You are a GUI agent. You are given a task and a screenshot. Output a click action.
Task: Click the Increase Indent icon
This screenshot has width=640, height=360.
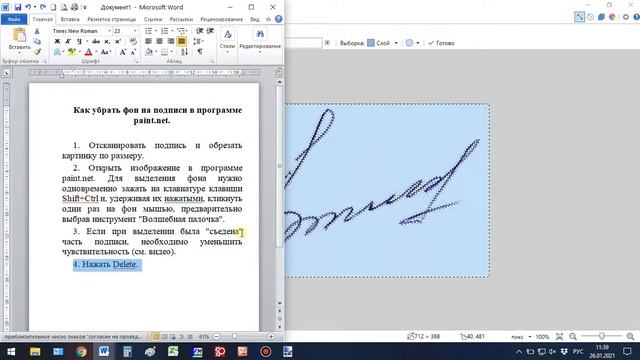click(x=210, y=31)
